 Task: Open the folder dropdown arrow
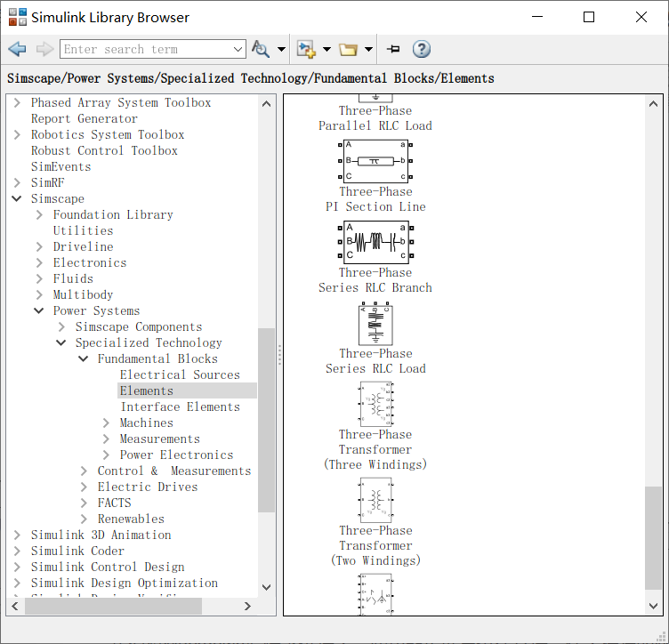(368, 49)
